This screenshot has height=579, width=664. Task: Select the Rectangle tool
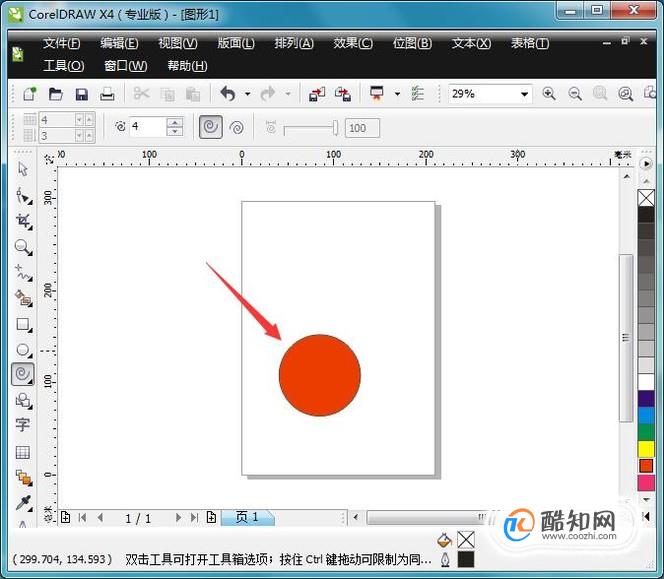[23, 325]
